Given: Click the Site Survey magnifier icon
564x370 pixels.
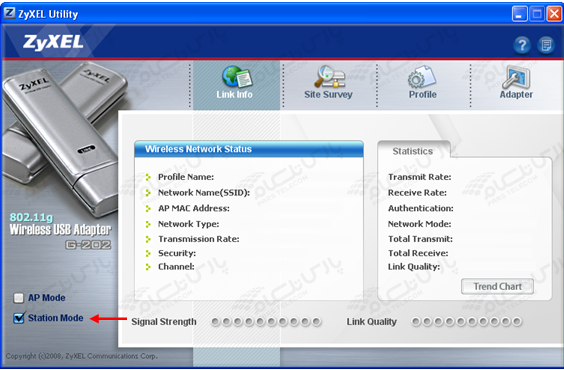Looking at the screenshot, I should coord(329,76).
